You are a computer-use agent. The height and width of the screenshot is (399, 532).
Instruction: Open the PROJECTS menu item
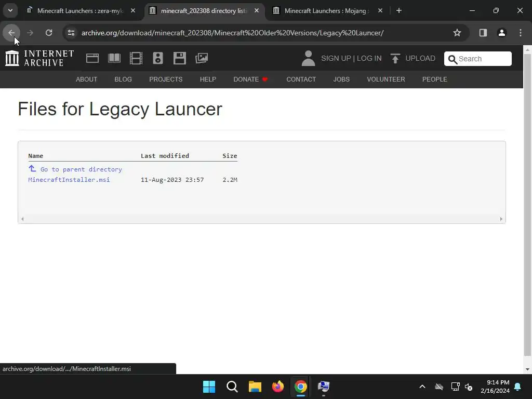(166, 79)
